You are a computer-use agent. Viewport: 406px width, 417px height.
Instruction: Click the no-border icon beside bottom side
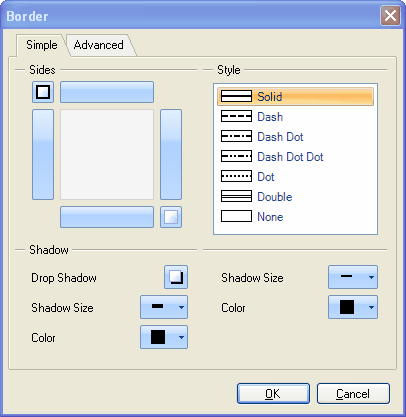pyautogui.click(x=171, y=217)
